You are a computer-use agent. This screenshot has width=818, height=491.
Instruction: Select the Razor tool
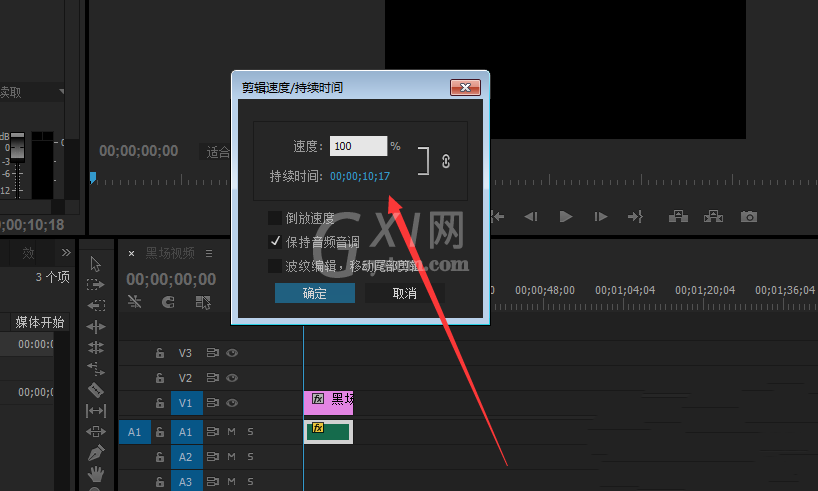tap(96, 390)
